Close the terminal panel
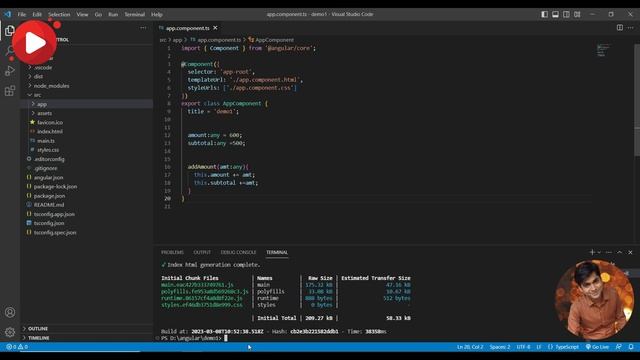This screenshot has width=640, height=360. tap(630, 252)
